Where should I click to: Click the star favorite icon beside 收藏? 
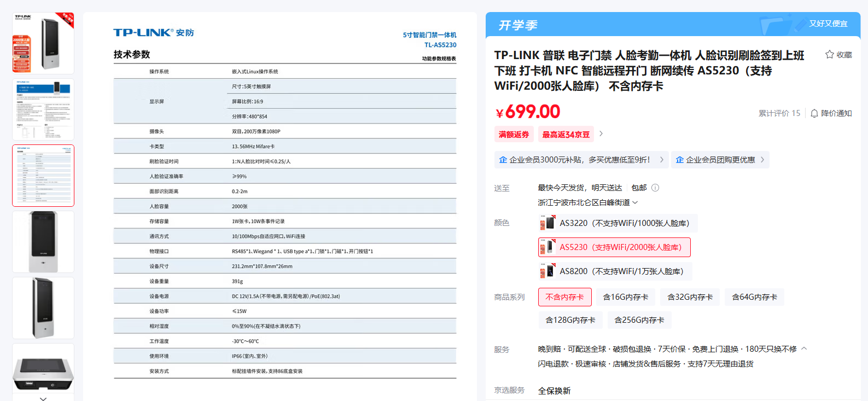pos(829,54)
